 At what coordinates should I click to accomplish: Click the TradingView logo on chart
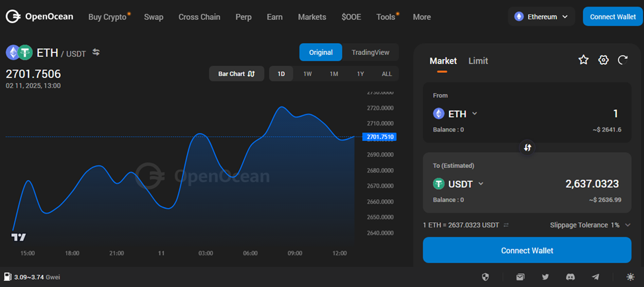coord(19,237)
